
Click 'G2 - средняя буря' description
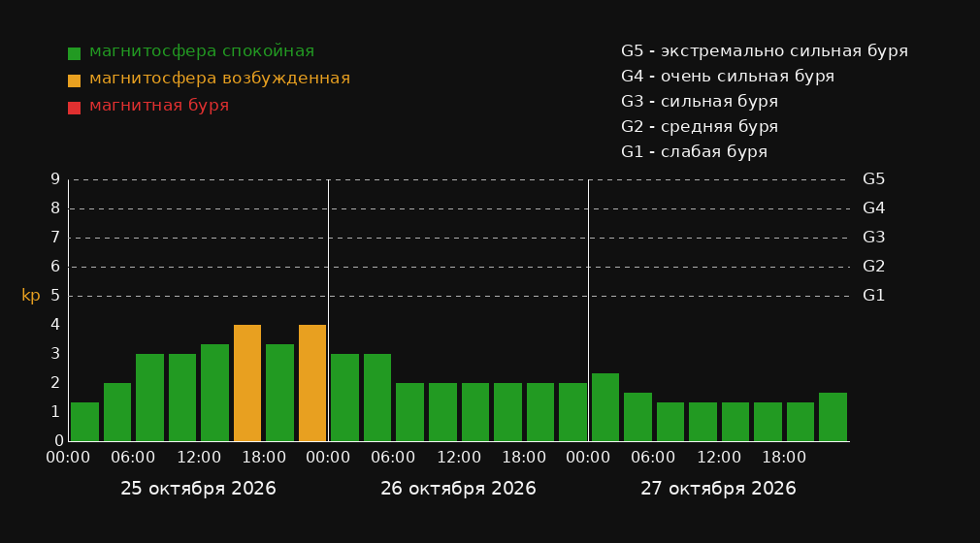[700, 127]
